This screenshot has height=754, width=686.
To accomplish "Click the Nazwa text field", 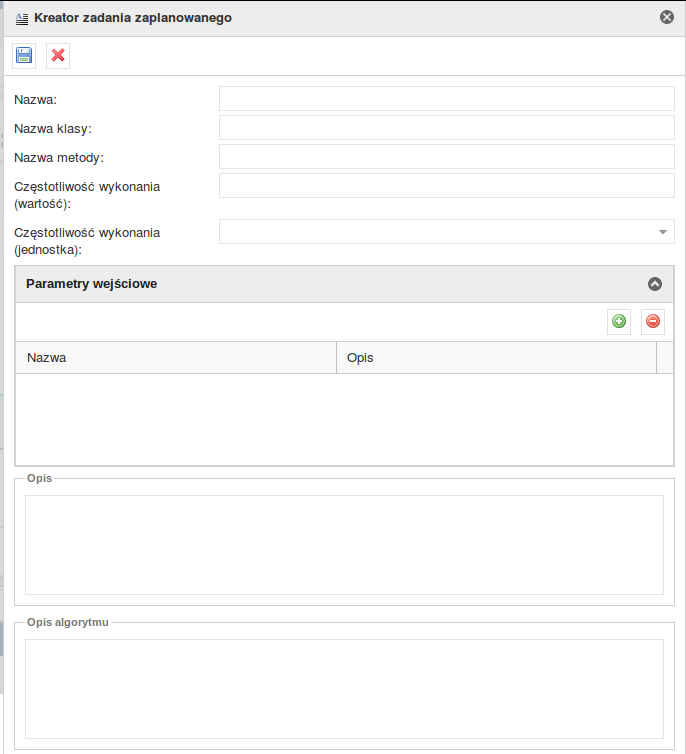I will (447, 99).
